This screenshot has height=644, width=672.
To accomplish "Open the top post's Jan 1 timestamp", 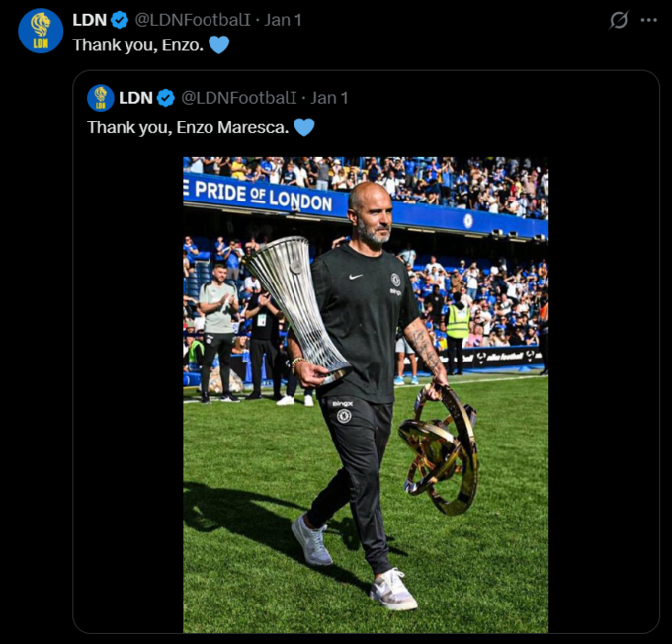I will [x=284, y=20].
